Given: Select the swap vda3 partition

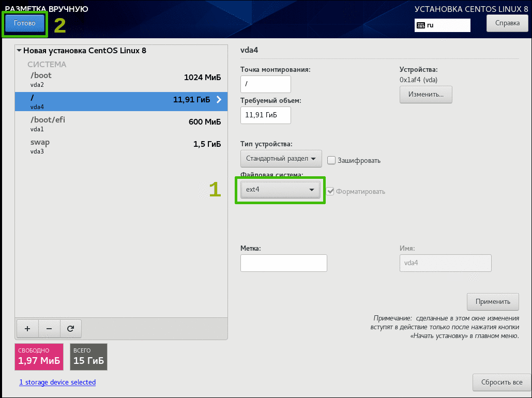Looking at the screenshot, I should click(121, 146).
